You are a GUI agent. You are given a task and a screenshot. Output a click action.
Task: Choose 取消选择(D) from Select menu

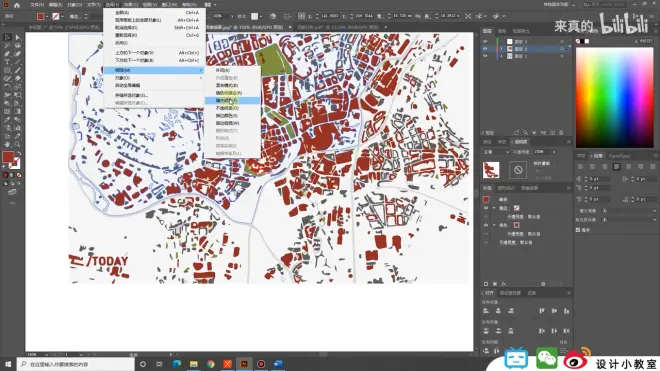point(154,27)
